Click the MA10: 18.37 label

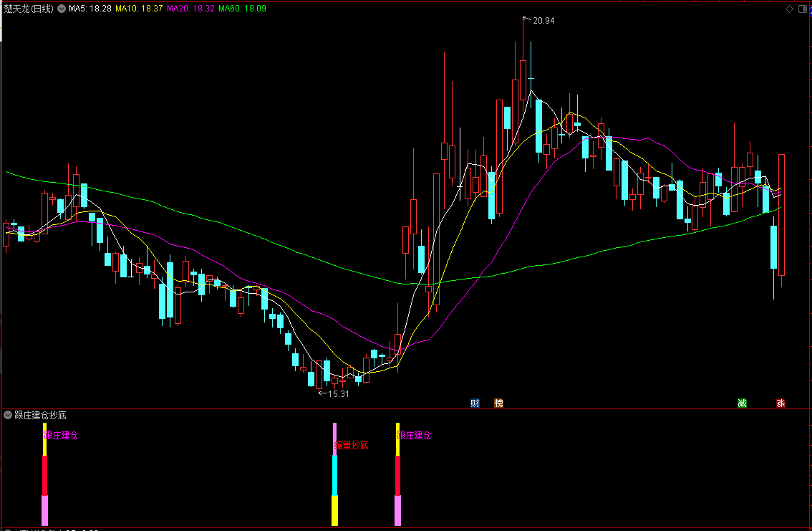tap(139, 9)
